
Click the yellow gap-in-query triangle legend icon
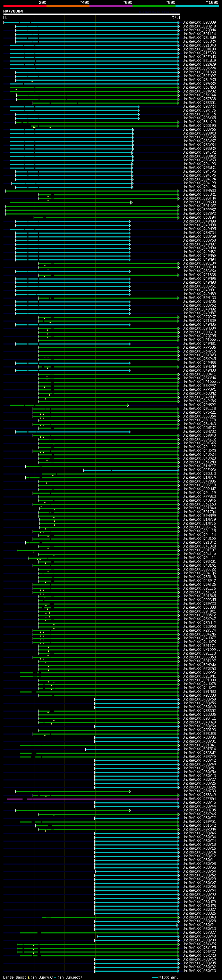28,977
